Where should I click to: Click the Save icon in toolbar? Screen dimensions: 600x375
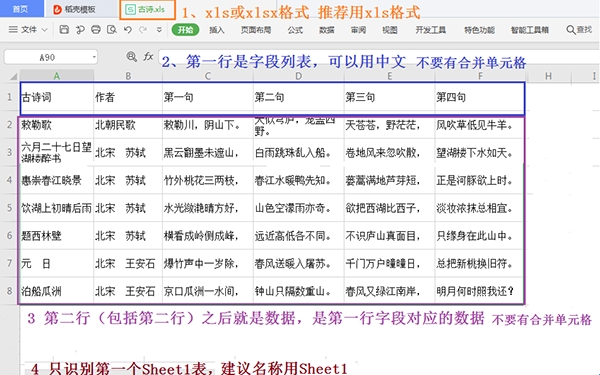[64, 29]
